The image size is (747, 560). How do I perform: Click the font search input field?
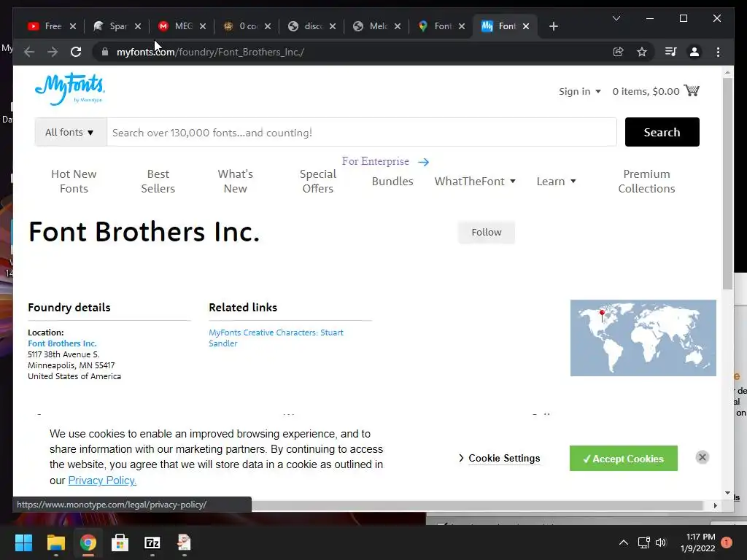(x=362, y=133)
